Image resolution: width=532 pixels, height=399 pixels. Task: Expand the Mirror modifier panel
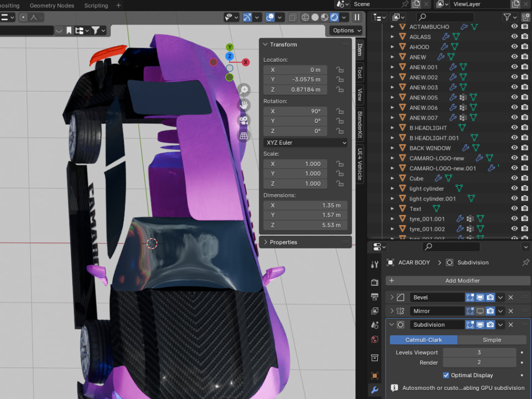392,311
